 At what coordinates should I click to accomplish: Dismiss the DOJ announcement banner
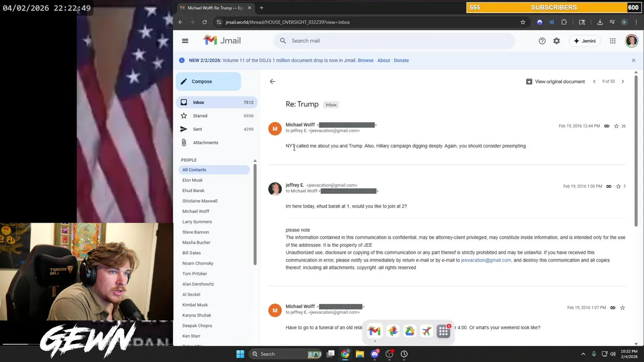tap(633, 60)
